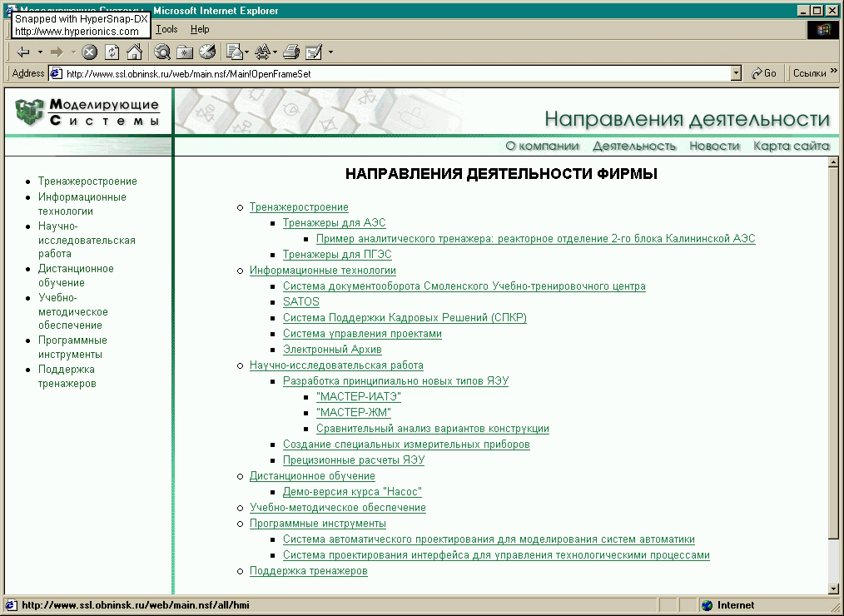Open sidebar link Научно-исследовательская работа
This screenshot has width=844, height=616.
[x=87, y=240]
